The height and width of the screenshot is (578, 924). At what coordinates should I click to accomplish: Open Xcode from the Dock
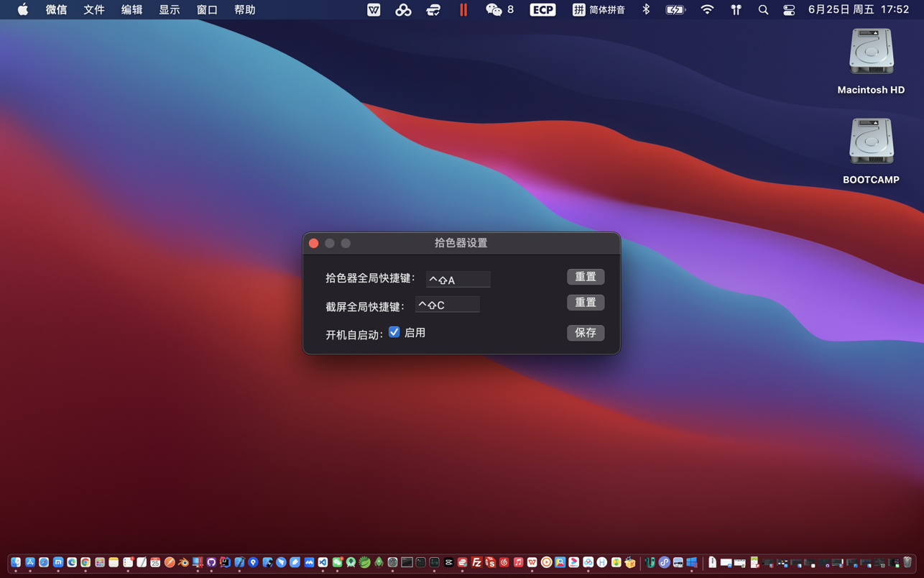pyautogui.click(x=239, y=562)
